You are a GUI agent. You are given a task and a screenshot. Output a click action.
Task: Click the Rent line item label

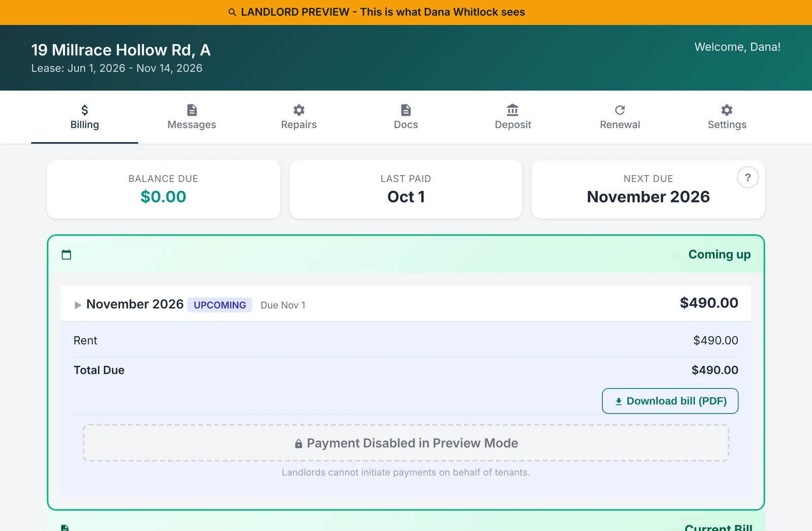tap(85, 341)
